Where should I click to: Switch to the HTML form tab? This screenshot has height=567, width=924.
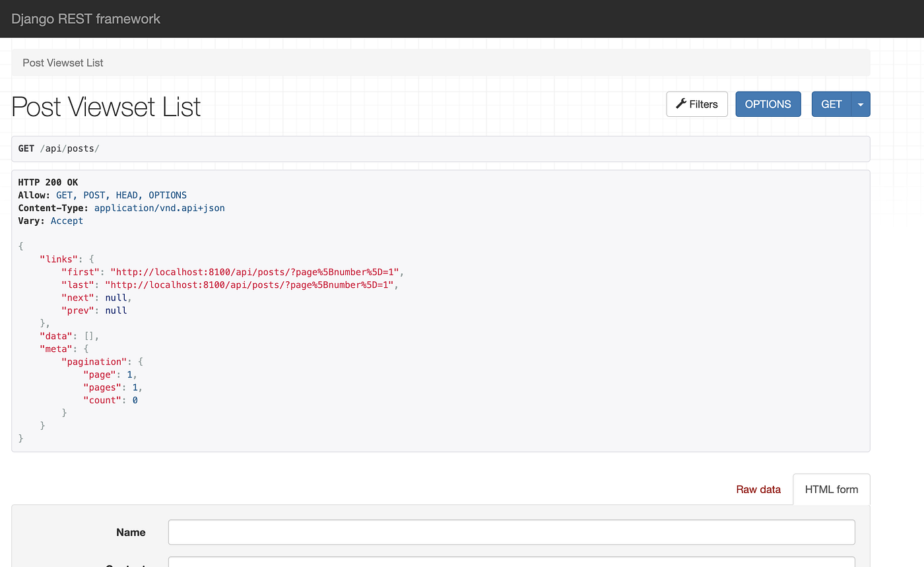(831, 489)
